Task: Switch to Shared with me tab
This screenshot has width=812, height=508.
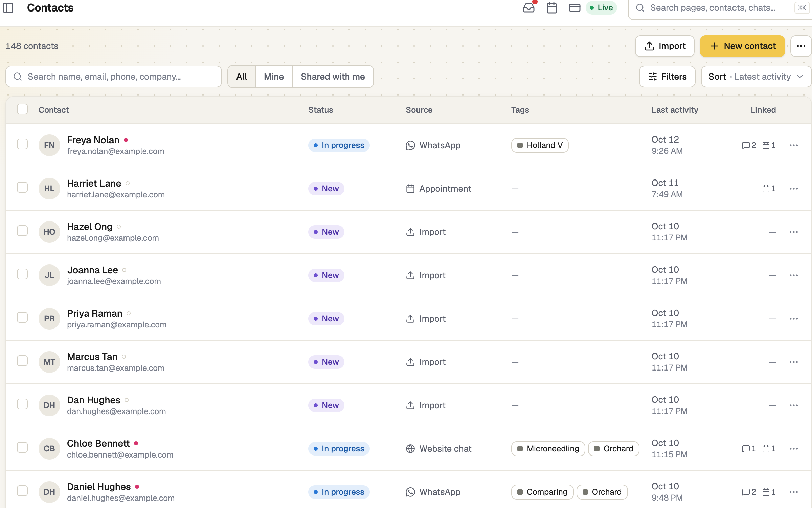Action: (333, 77)
